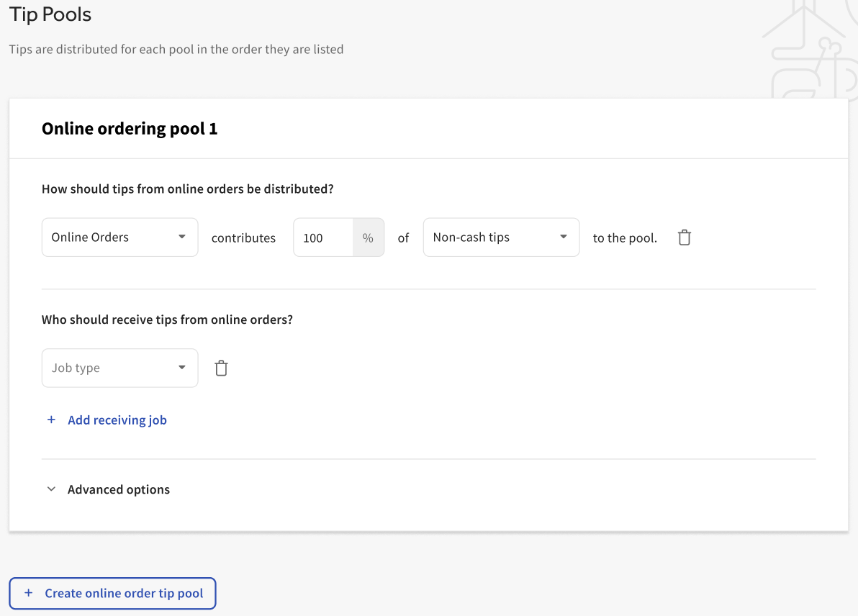Expand the Advanced options section
Viewport: 858px width, 616px height.
coord(118,489)
